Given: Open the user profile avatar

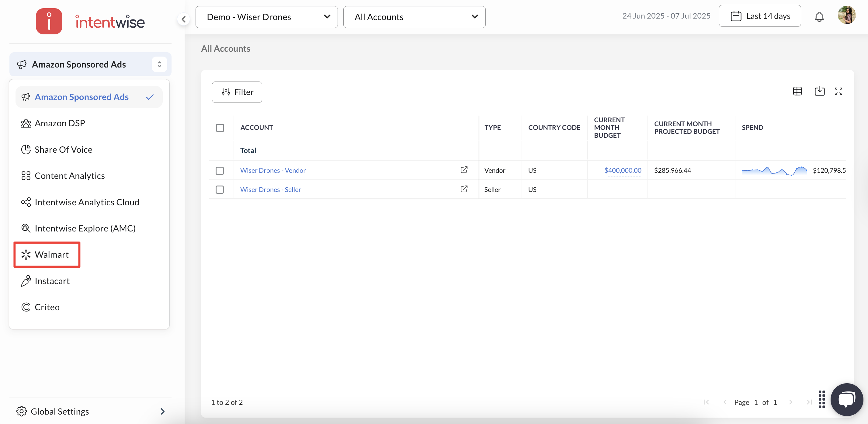Looking at the screenshot, I should click(x=846, y=15).
